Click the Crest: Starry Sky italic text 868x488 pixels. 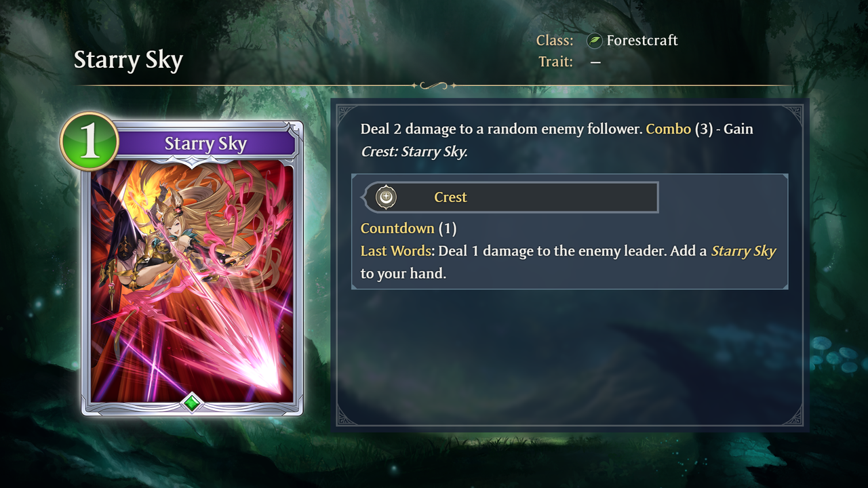(x=414, y=152)
